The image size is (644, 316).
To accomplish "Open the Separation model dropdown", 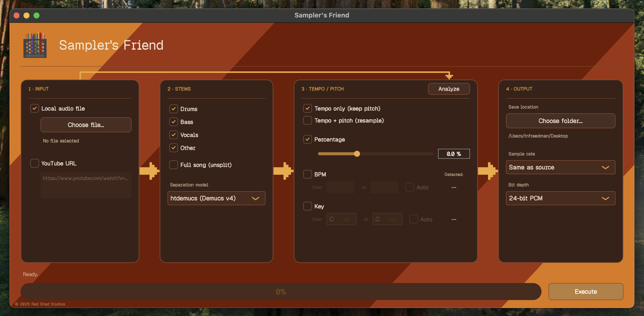I will coord(216,198).
